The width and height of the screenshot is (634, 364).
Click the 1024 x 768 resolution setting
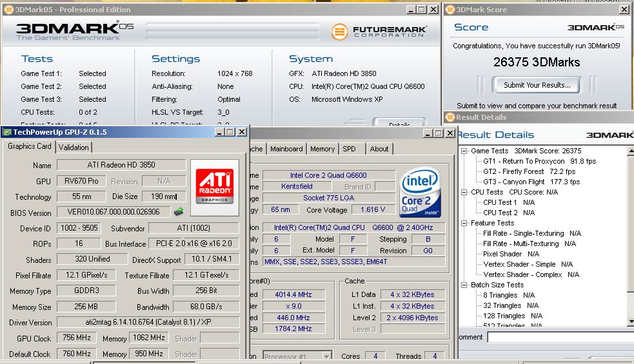[235, 73]
